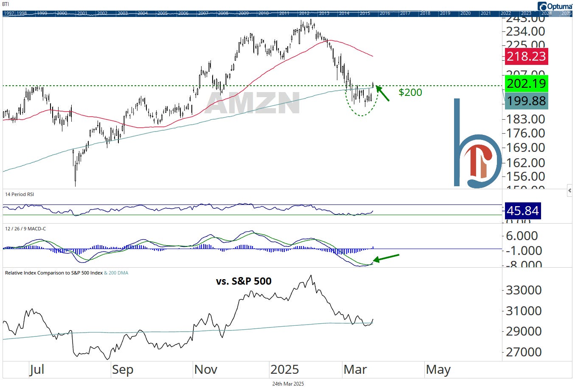Pick 2019 on the overview timeline
The height and width of the screenshot is (392, 575).
pyautogui.click(x=445, y=13)
